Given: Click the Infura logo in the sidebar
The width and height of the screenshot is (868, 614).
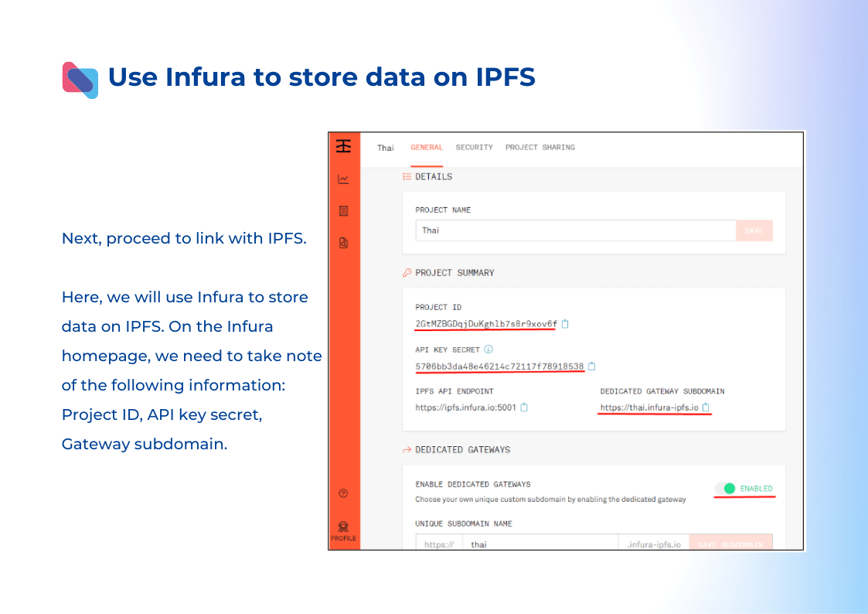Looking at the screenshot, I should pyautogui.click(x=343, y=146).
